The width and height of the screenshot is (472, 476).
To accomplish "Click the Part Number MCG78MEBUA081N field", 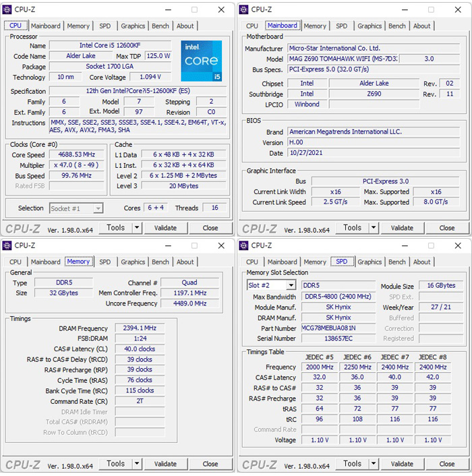I will 338,328.
